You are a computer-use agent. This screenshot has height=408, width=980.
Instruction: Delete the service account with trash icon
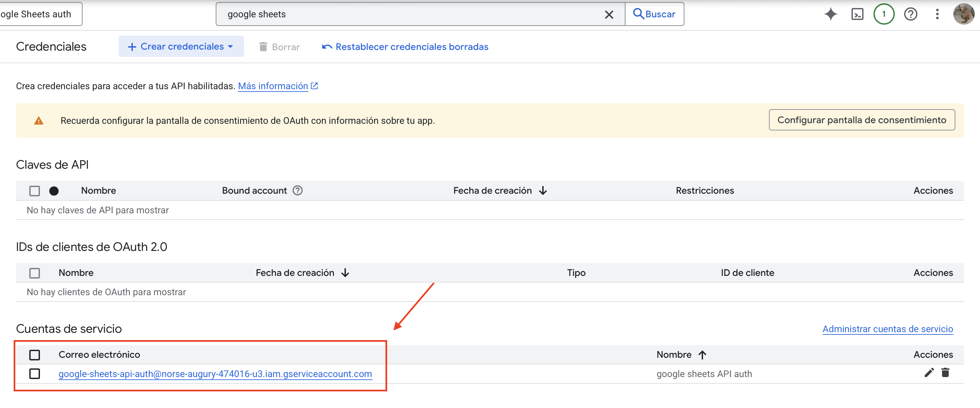tap(945, 373)
